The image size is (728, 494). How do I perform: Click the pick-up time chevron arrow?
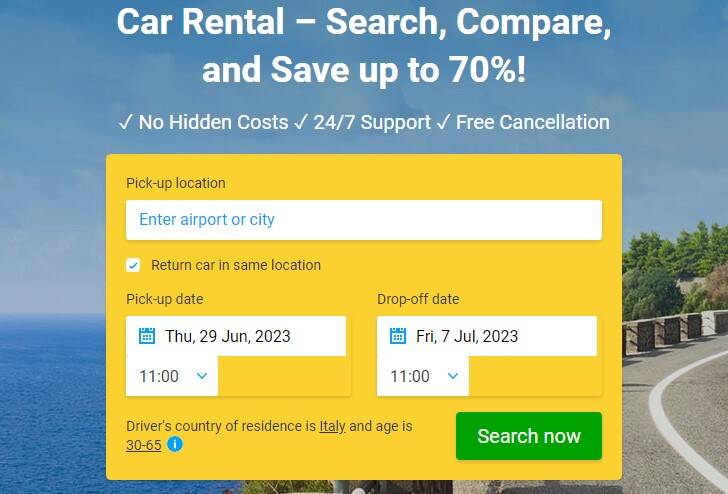[202, 376]
